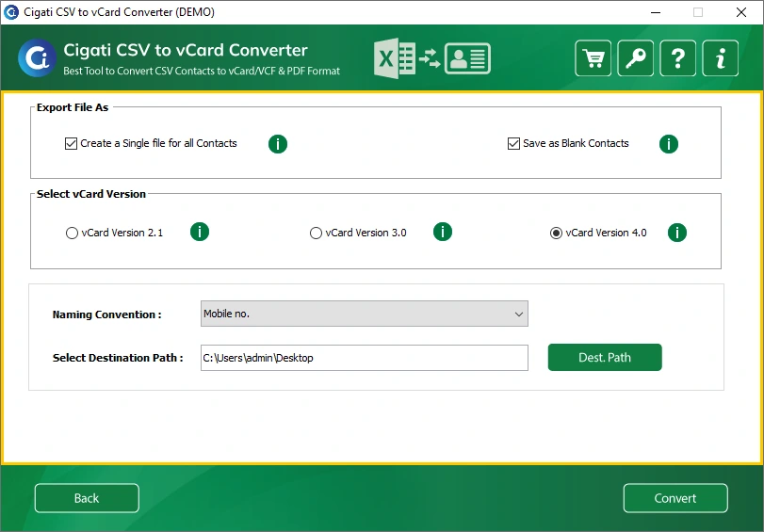
Task: Click the key activation icon
Action: coord(635,58)
